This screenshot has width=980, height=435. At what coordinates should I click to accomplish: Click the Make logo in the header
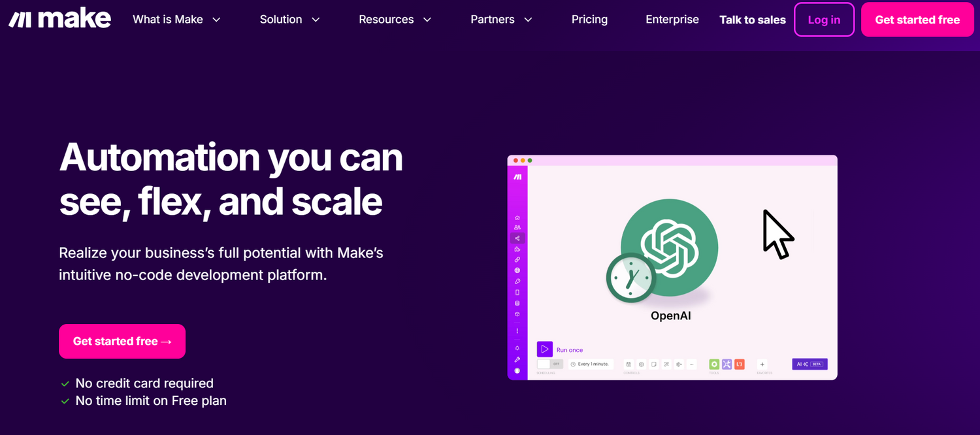(59, 20)
